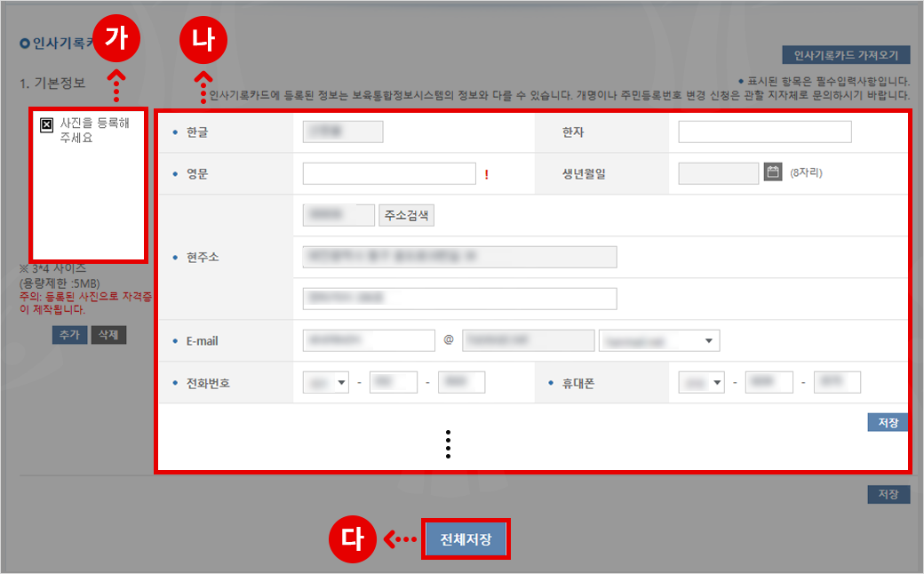This screenshot has width=924, height=574.
Task: Open the 전화번호 area code dropdown
Action: tap(326, 383)
